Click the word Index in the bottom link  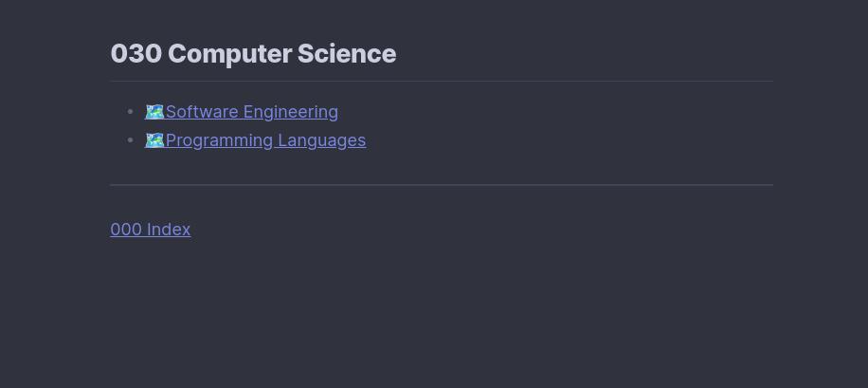coord(169,230)
